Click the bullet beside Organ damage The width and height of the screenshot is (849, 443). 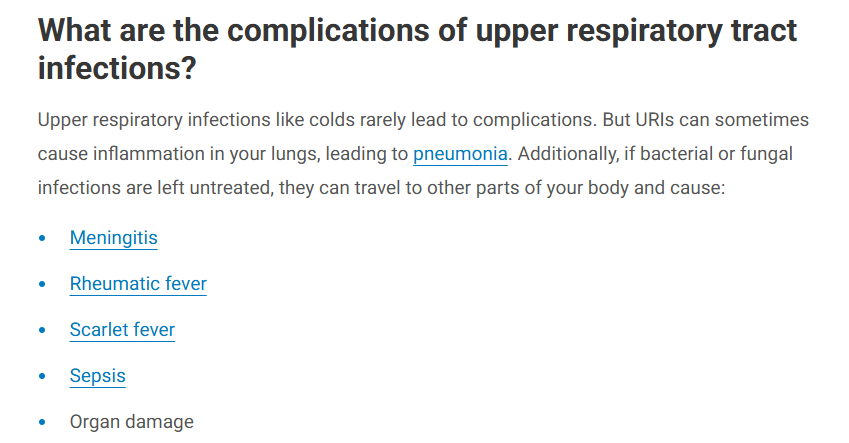[x=42, y=423]
